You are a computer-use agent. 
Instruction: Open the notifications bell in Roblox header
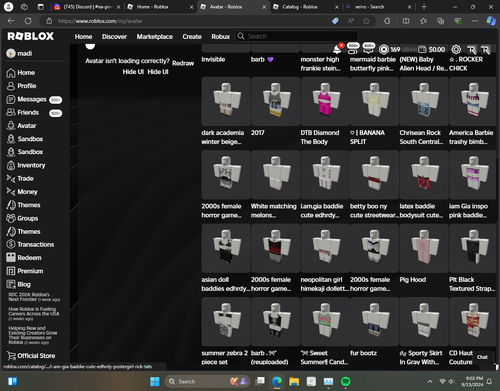(337, 49)
